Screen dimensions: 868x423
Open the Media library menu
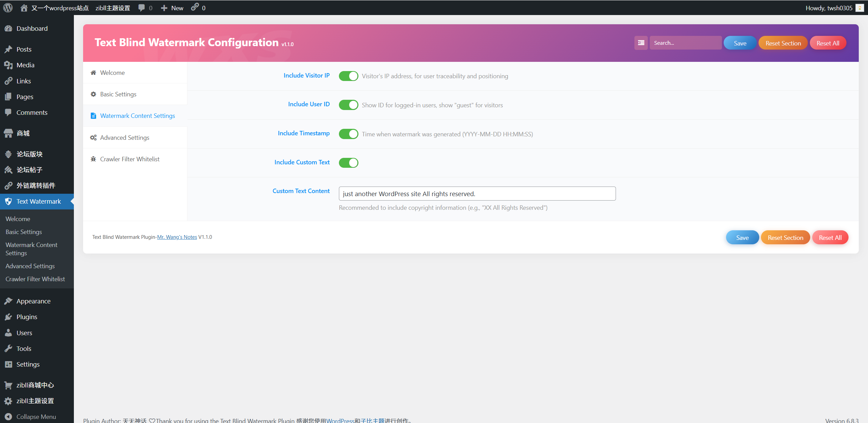pyautogui.click(x=25, y=65)
